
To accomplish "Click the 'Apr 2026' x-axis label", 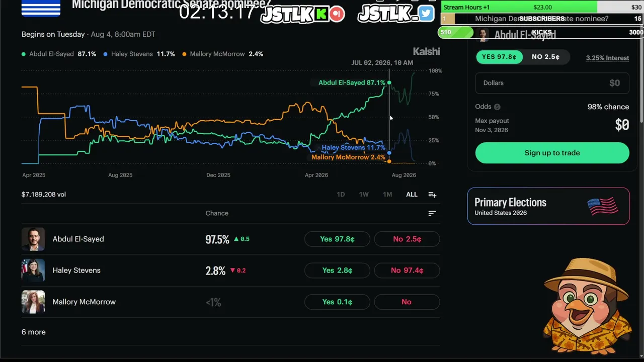I will 316,175.
